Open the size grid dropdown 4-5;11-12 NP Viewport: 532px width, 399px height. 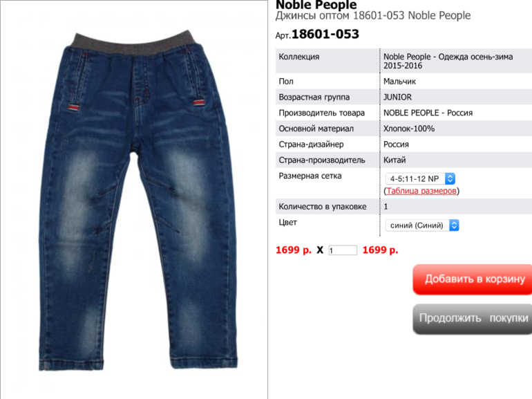pos(420,178)
